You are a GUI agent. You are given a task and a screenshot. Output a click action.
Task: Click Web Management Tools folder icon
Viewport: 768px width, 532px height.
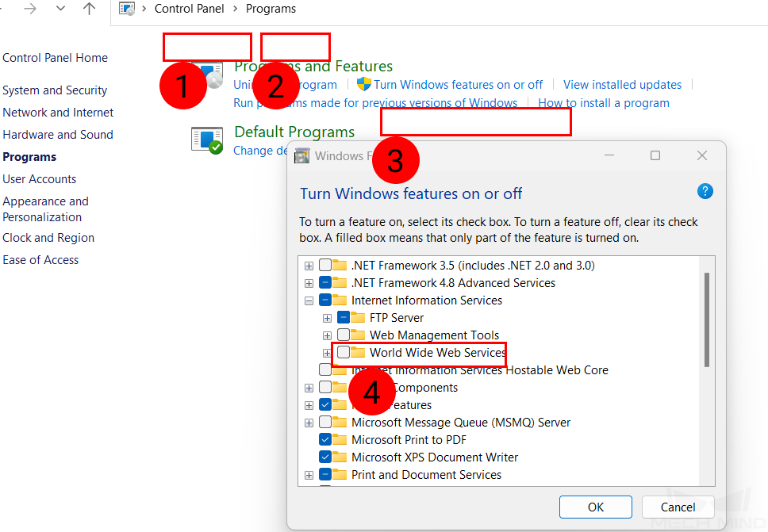(x=358, y=335)
